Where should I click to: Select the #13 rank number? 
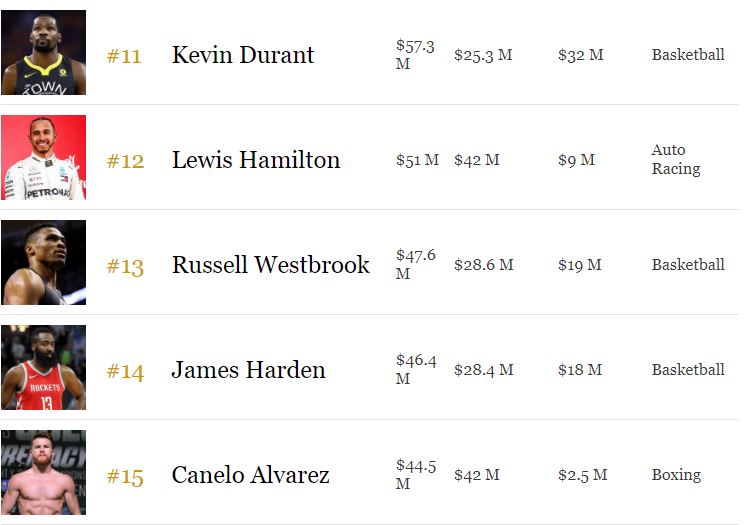[125, 266]
